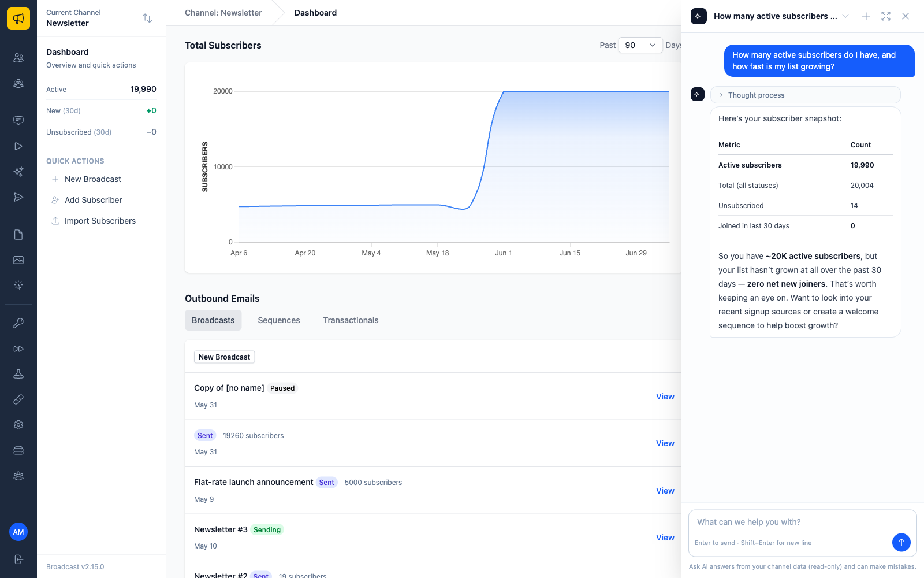The image size is (924, 578).
Task: Click the Channel: Newsletter breadcrumb
Action: [x=223, y=13]
